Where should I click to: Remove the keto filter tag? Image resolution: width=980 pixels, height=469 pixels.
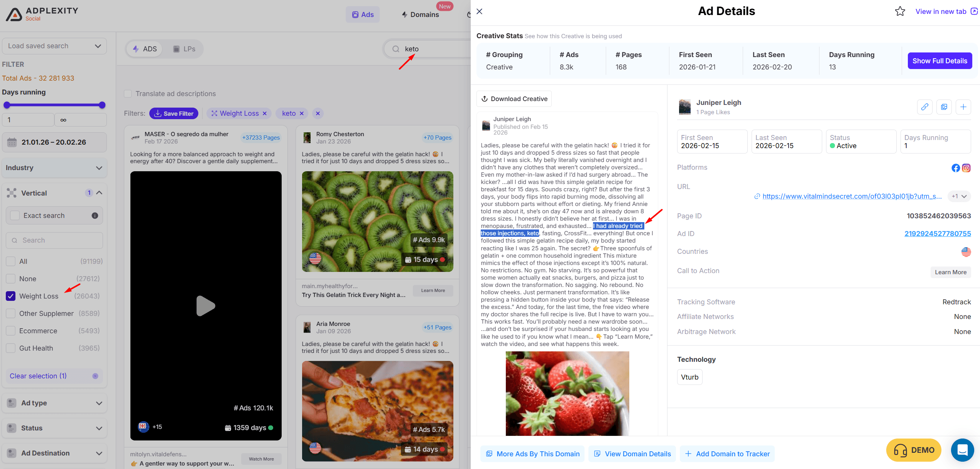tap(302, 113)
